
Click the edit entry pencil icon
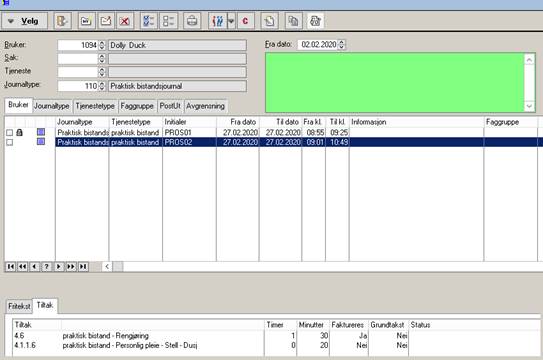point(106,21)
